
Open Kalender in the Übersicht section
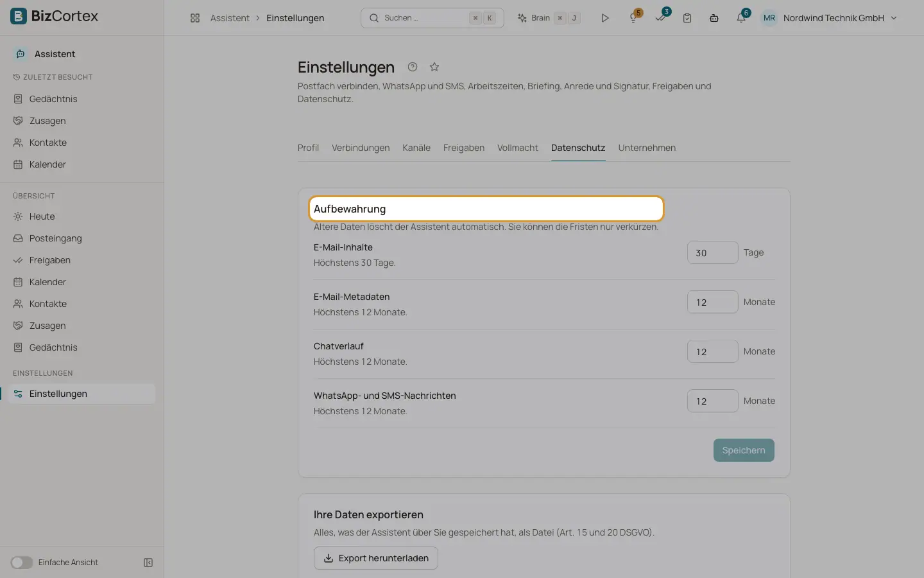[x=82, y=282]
